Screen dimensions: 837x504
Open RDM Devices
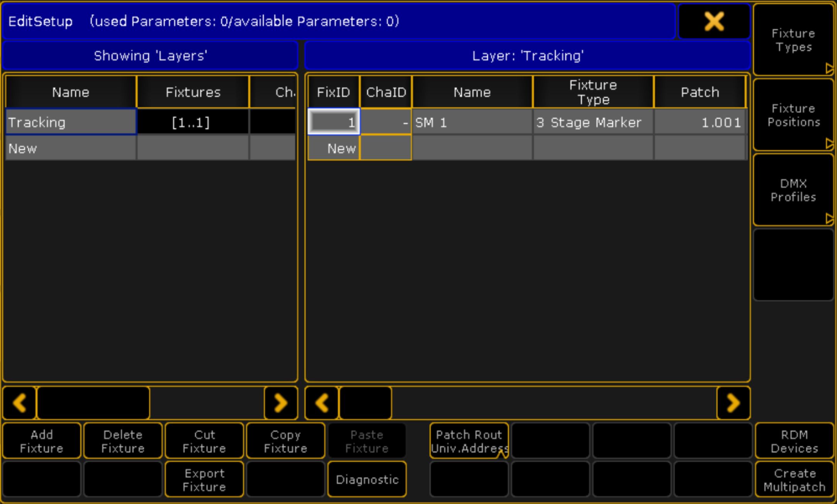click(x=794, y=441)
